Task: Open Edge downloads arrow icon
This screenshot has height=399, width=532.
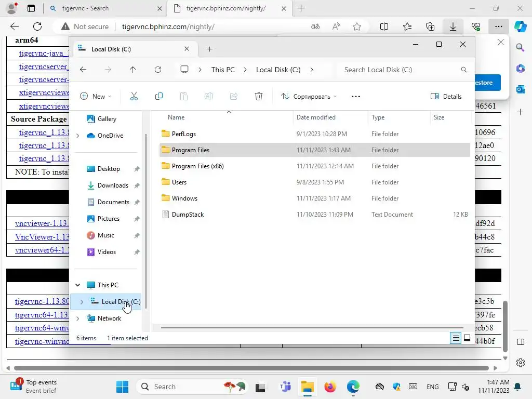Action: pos(453,26)
